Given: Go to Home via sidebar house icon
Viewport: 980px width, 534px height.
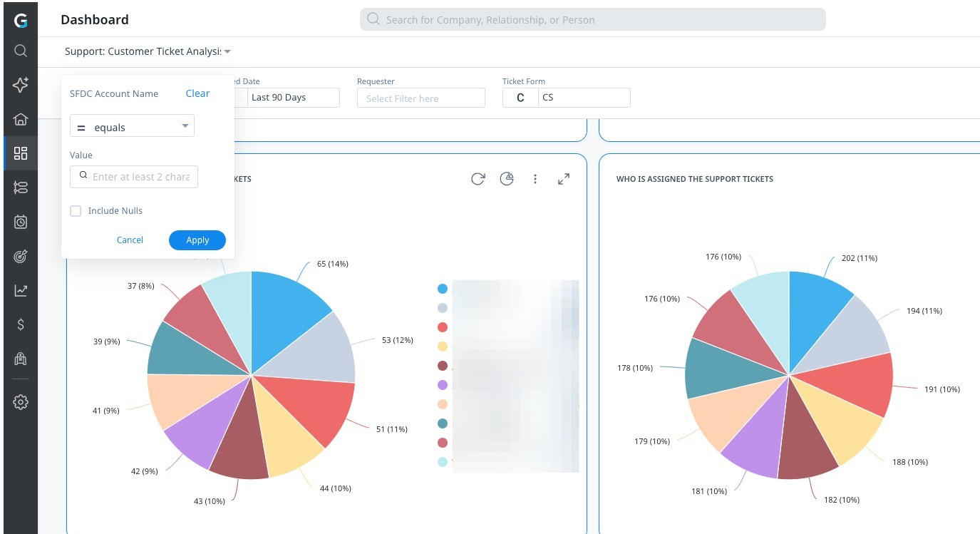Looking at the screenshot, I should click(21, 119).
